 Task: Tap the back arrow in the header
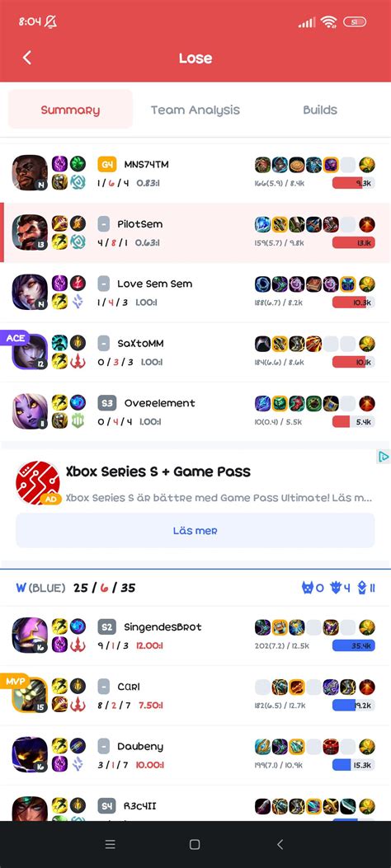(27, 58)
